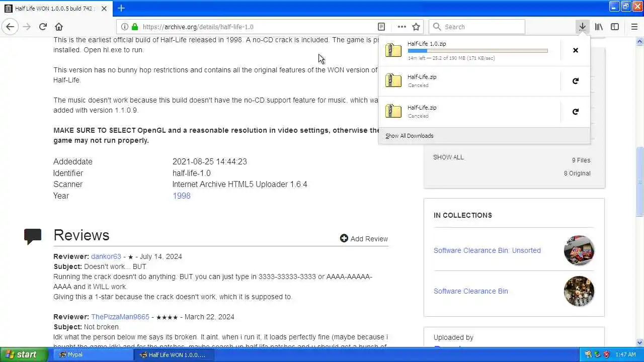The image size is (644, 362).
Task: Click the red shield tray icon
Action: pyautogui.click(x=606, y=354)
